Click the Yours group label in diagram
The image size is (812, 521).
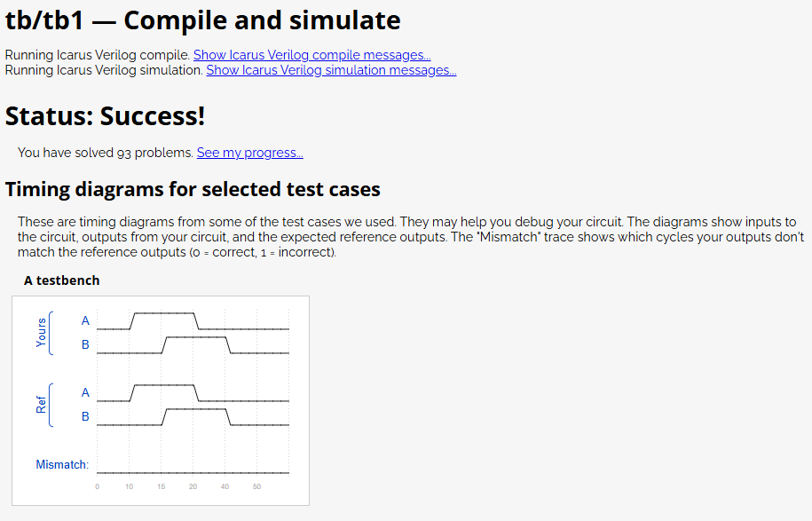[x=41, y=333]
